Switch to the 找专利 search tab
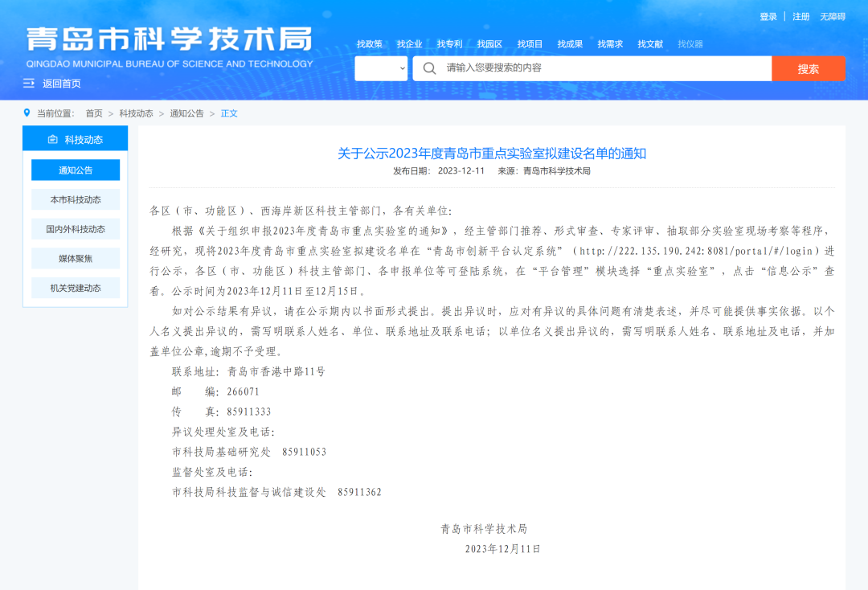Screen dimensions: 868x590 pos(449,44)
